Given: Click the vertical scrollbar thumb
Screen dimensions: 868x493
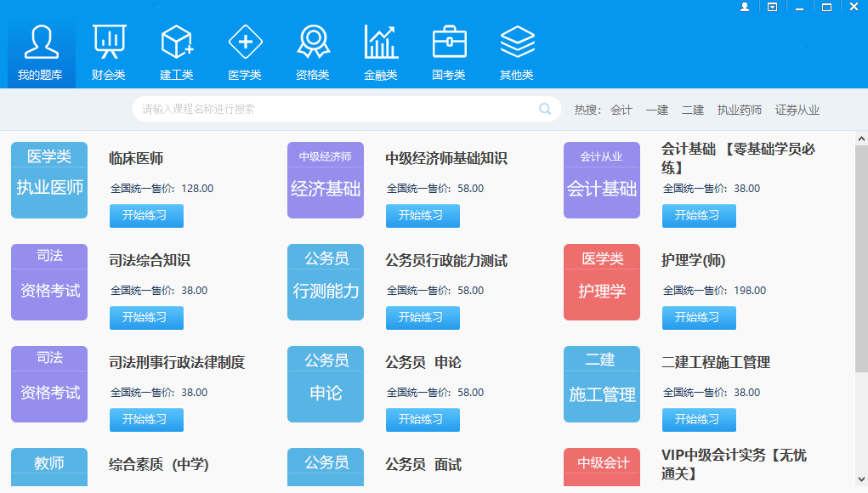Looking at the screenshot, I should [x=861, y=259].
